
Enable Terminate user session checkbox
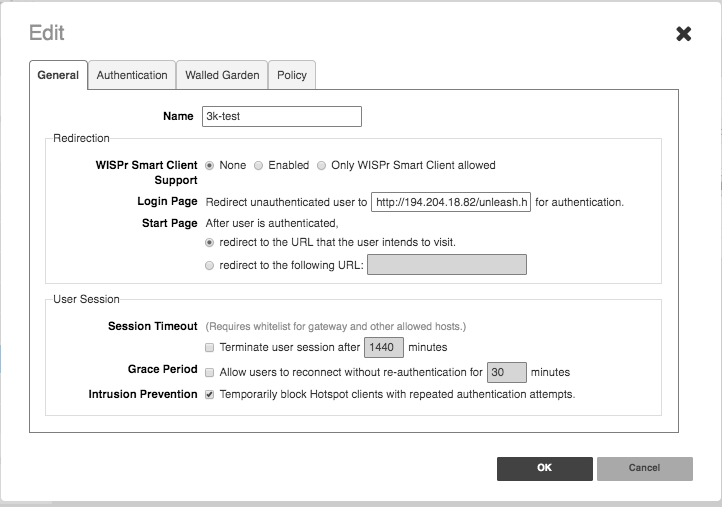pos(209,348)
